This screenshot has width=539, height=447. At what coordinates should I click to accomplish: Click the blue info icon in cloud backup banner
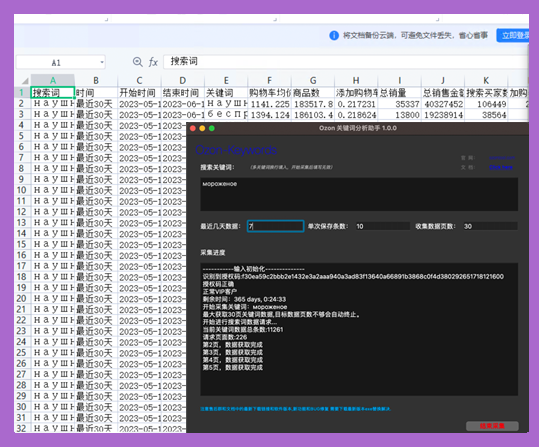click(334, 35)
